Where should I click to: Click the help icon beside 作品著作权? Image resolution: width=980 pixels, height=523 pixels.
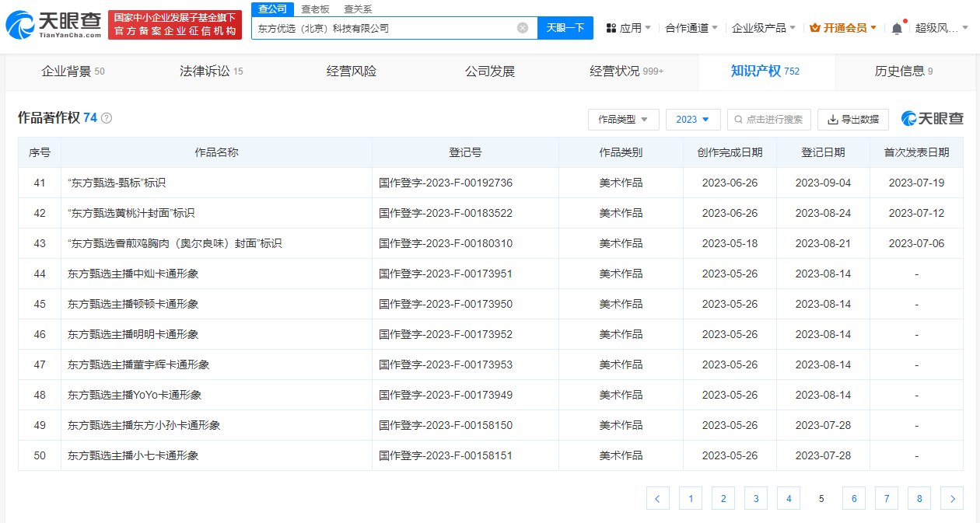(107, 118)
